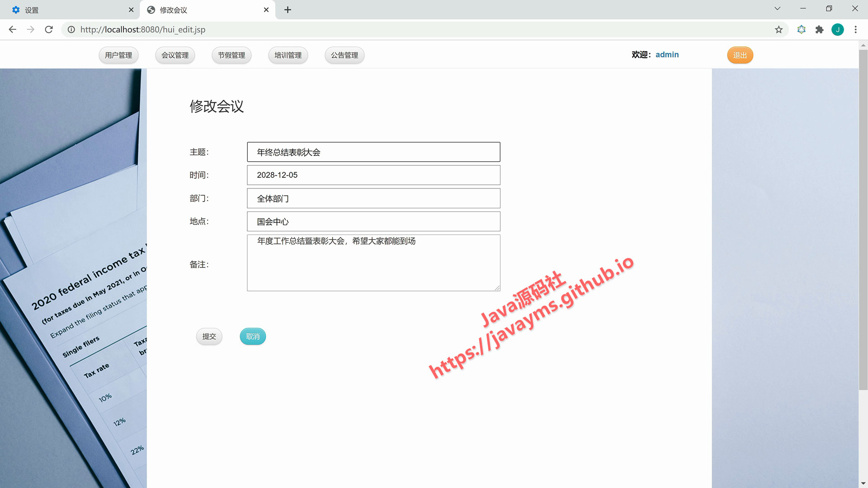Minimize the browser window

point(803,9)
